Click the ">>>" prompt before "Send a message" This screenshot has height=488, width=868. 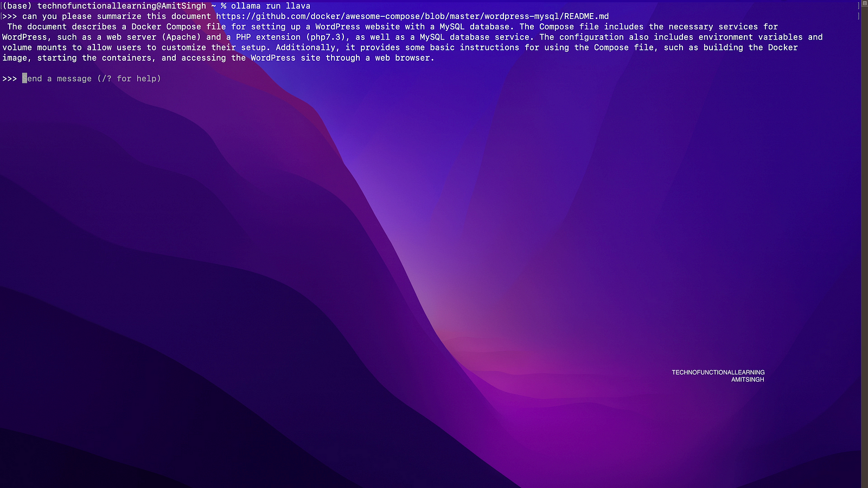pos(10,79)
